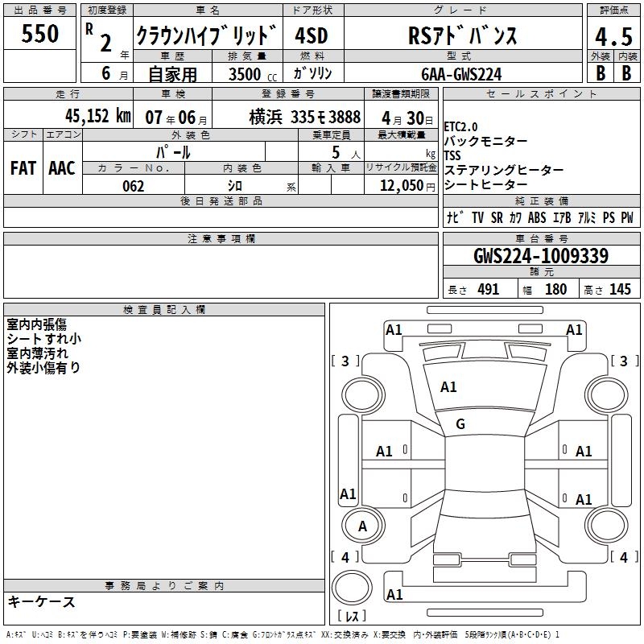The image size is (644, 644).
Task: Select inspector note 外装小傷有り
Action: pos(43,368)
